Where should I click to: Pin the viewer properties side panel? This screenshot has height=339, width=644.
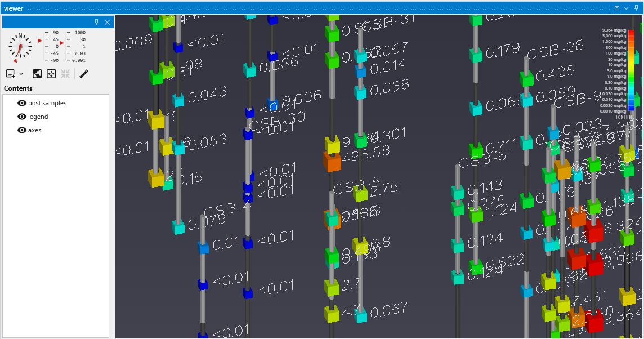[96, 22]
